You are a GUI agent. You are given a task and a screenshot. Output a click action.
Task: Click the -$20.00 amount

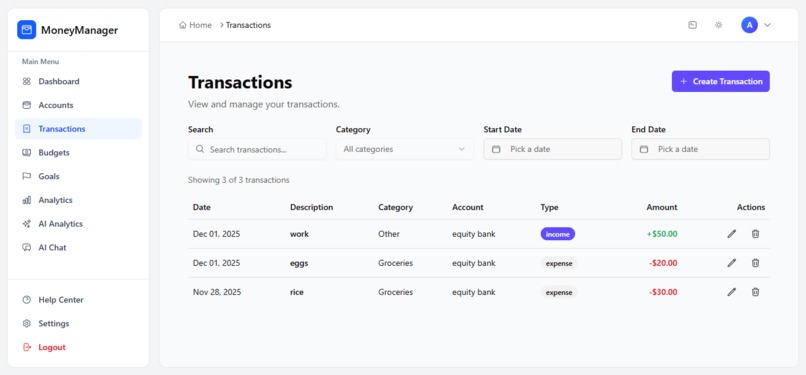[x=663, y=263]
